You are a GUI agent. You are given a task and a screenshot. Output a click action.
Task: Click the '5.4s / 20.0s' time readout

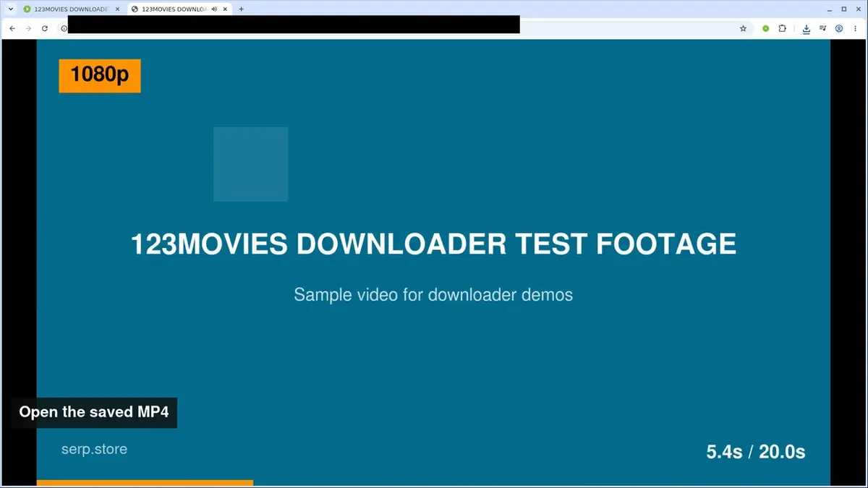pyautogui.click(x=756, y=452)
